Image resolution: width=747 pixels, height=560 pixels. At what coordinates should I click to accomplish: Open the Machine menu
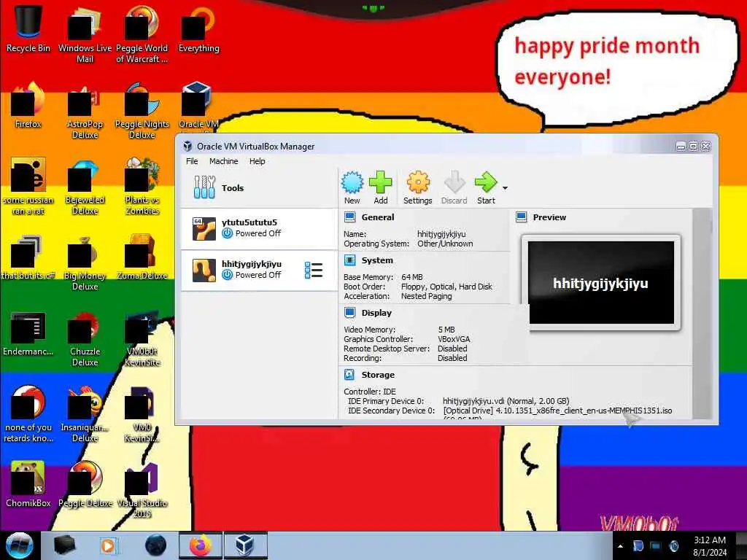tap(223, 161)
